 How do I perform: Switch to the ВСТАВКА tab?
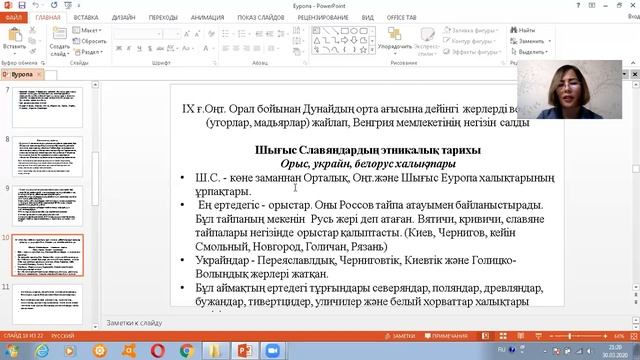coord(86,18)
